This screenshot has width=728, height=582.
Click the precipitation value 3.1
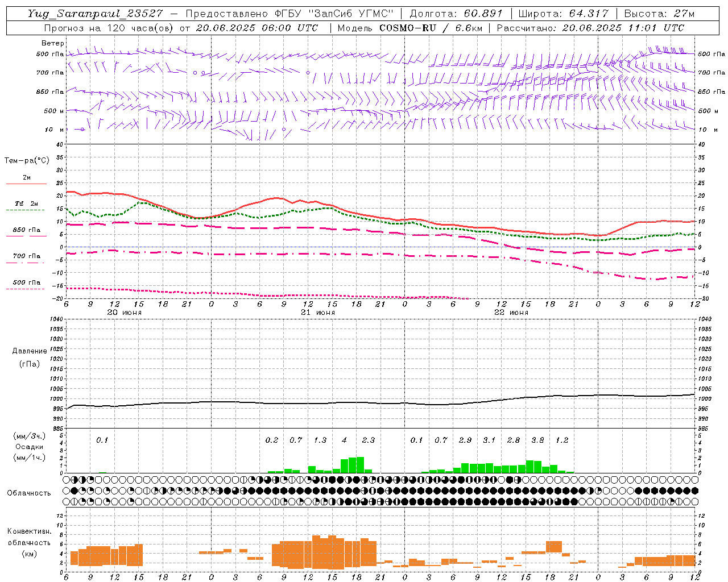(489, 440)
